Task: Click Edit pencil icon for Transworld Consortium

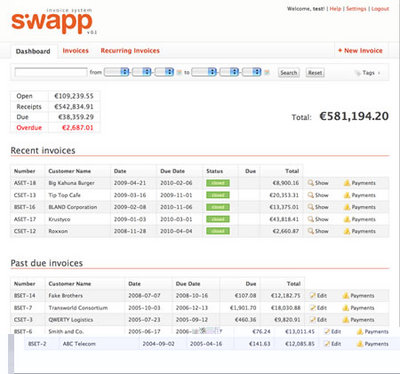Action: pyautogui.click(x=313, y=308)
